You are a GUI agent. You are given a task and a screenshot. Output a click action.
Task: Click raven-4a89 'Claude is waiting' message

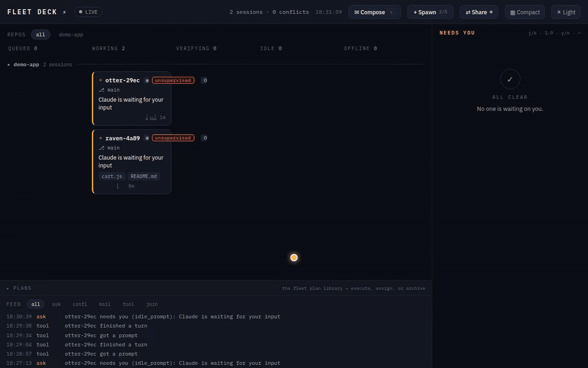click(131, 161)
